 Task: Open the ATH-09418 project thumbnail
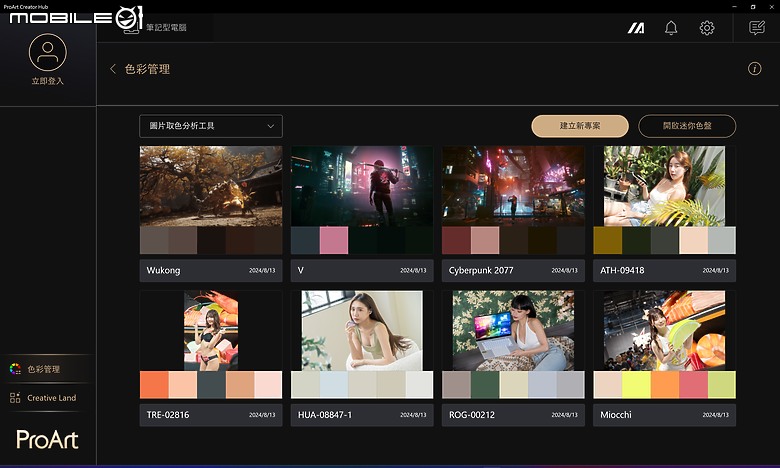pos(665,186)
